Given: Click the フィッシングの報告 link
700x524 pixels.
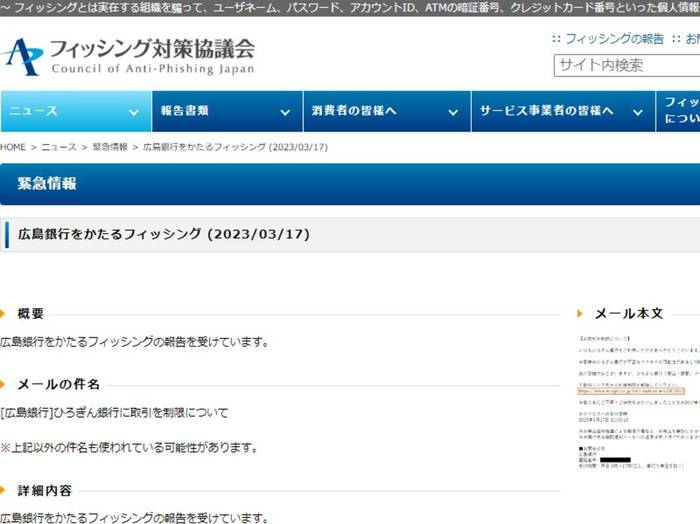Looking at the screenshot, I should point(614,39).
